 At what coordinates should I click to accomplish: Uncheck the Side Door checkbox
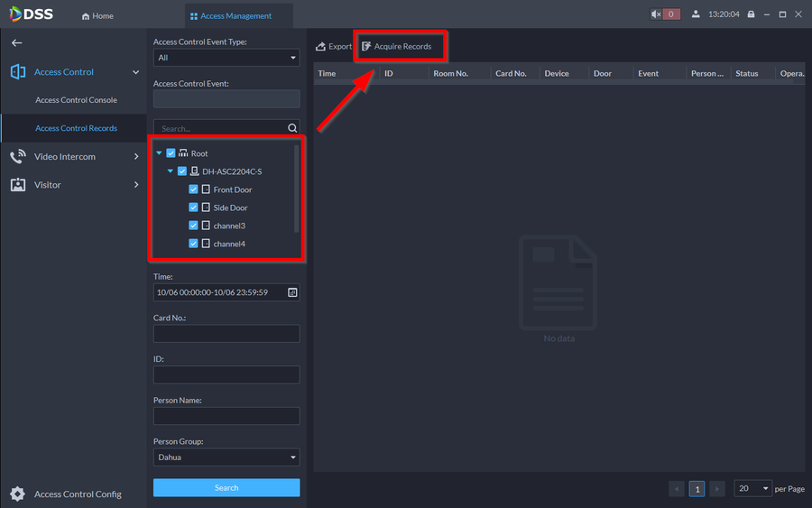[x=194, y=208]
